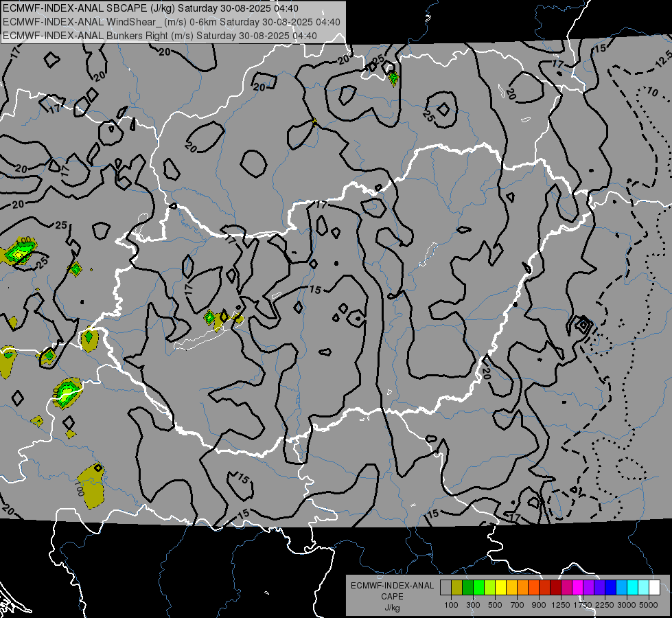
Task: Click the CAPE label in legend box
Action: 392,596
